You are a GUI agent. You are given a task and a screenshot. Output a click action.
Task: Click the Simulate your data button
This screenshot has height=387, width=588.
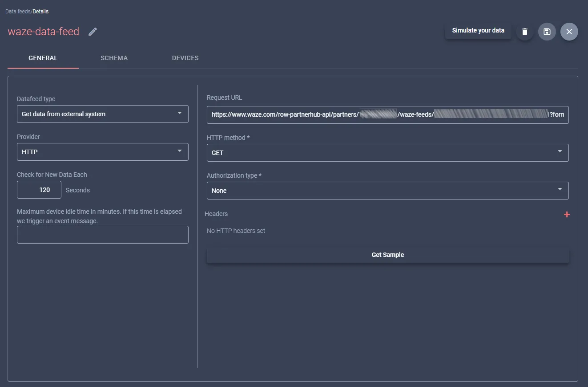[x=478, y=31]
